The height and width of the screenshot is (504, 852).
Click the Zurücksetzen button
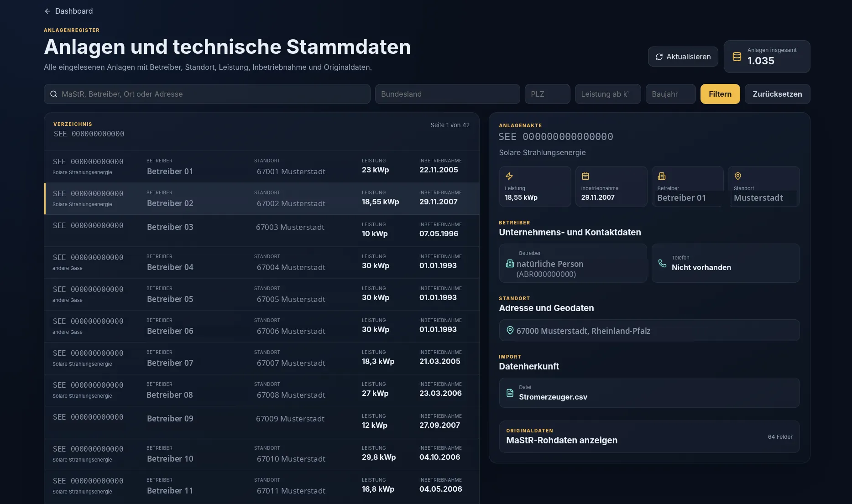click(778, 94)
